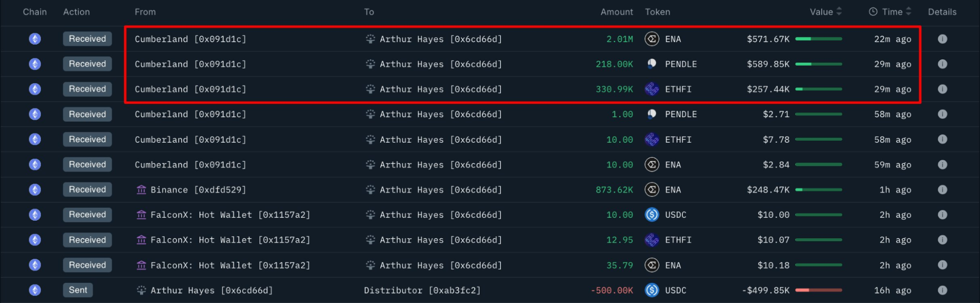Open the Arthur Hayes [0x6cd66d] address link
Screen dimensions: 980x303
click(440, 39)
